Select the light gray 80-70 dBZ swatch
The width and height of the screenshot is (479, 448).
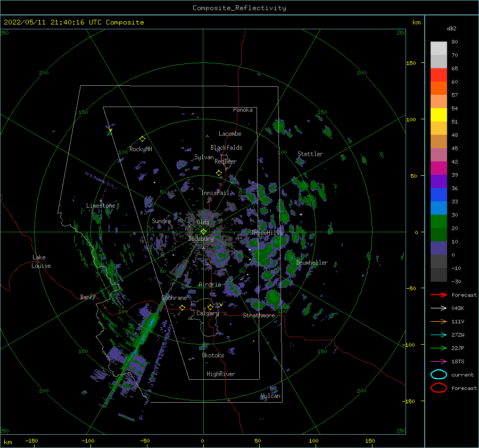[439, 48]
